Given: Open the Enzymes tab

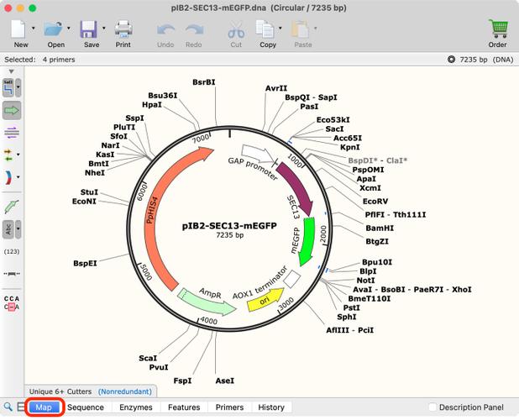Looking at the screenshot, I should tap(136, 407).
